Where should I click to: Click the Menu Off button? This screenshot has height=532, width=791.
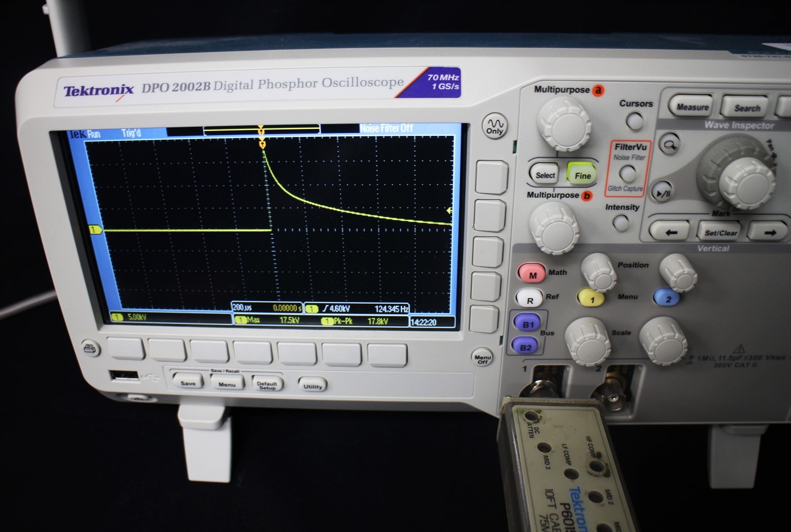482,357
